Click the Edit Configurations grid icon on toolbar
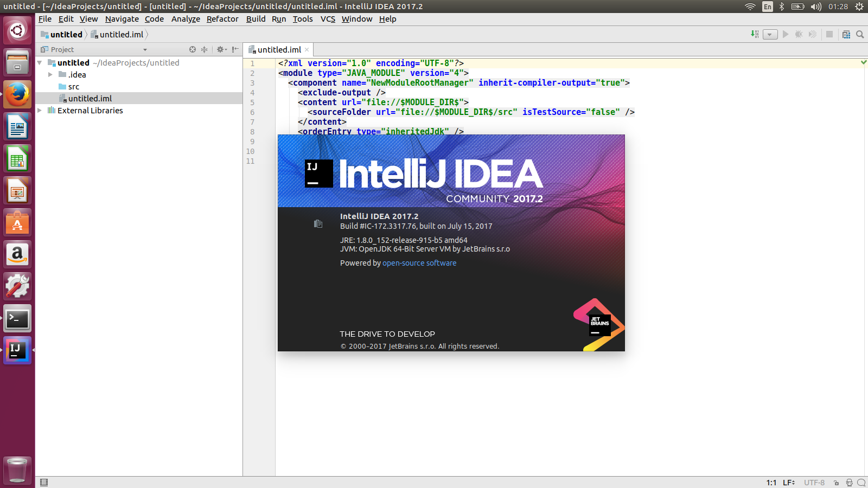Image resolution: width=868 pixels, height=488 pixels. click(846, 34)
